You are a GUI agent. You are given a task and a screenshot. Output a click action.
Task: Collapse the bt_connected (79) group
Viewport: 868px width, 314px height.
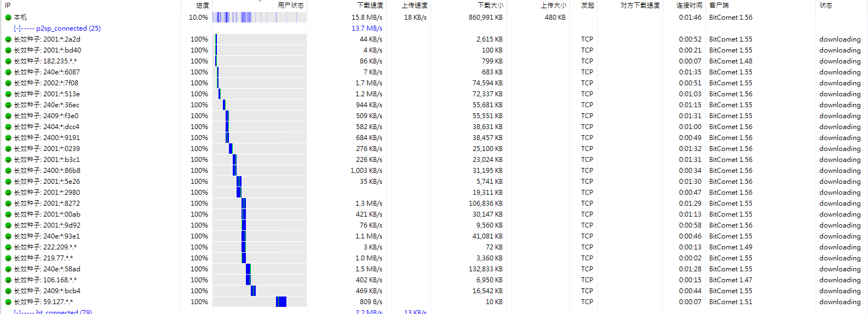[18, 312]
